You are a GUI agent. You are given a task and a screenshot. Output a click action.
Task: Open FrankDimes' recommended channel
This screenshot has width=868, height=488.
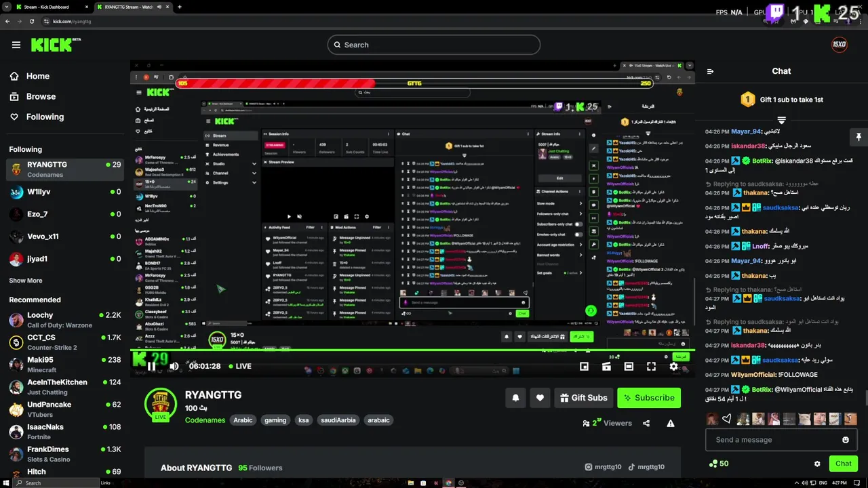(x=65, y=454)
